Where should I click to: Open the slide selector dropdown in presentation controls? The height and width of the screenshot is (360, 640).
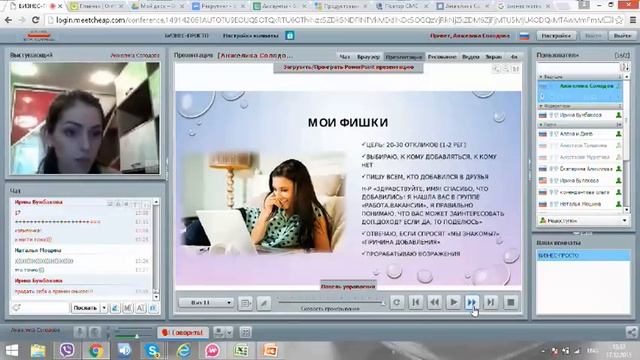pyautogui.click(x=206, y=302)
